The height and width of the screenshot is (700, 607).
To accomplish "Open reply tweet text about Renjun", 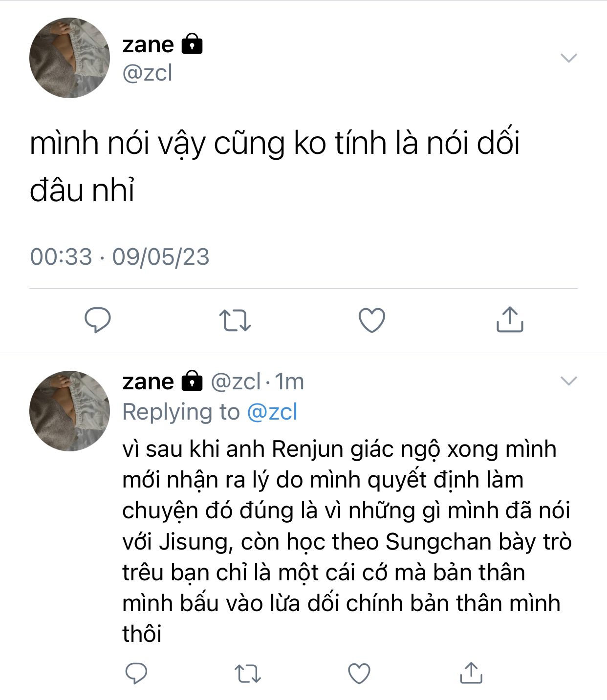I will pyautogui.click(x=347, y=541).
